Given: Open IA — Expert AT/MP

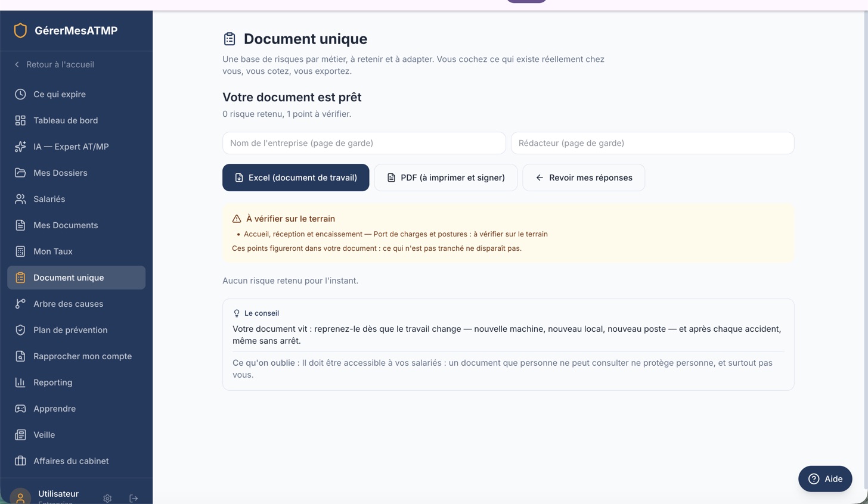Looking at the screenshot, I should click(x=76, y=147).
